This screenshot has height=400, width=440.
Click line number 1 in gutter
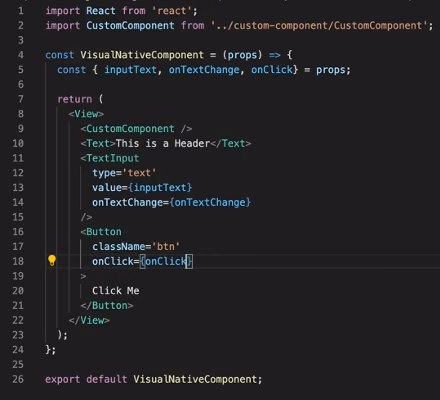point(21,11)
